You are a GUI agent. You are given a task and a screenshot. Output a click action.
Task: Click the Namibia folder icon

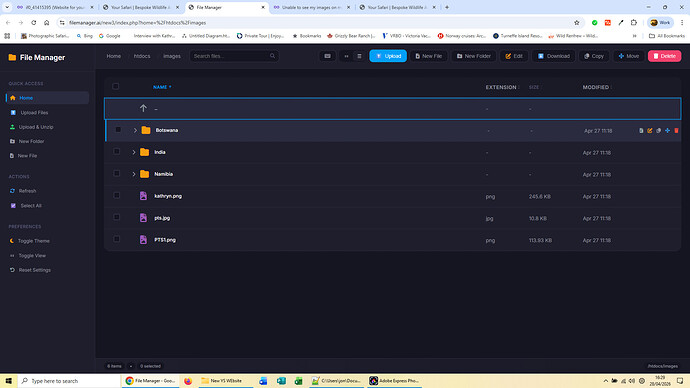point(144,174)
